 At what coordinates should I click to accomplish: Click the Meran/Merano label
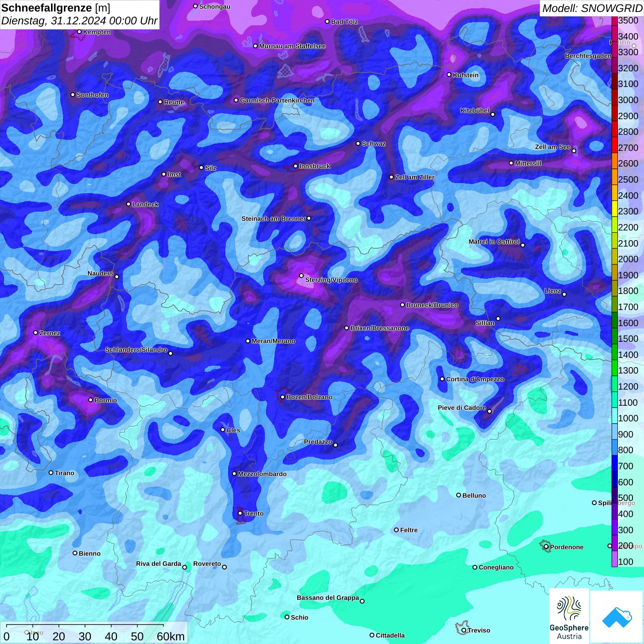(x=273, y=341)
